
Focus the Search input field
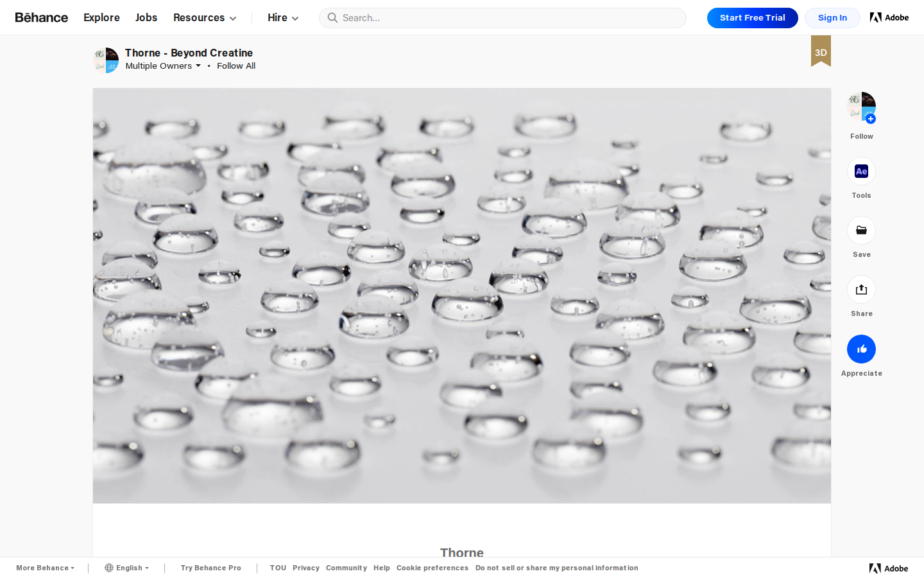tap(507, 18)
